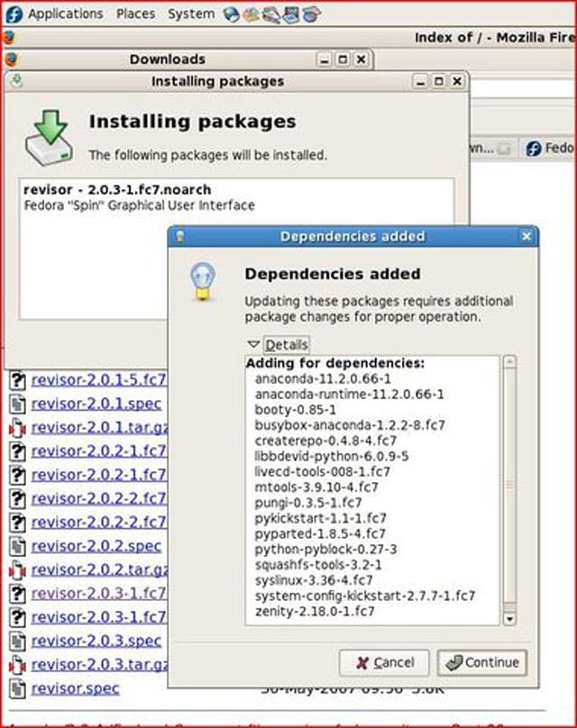Close the Dependencies added dialog
577x728 pixels.
527,236
